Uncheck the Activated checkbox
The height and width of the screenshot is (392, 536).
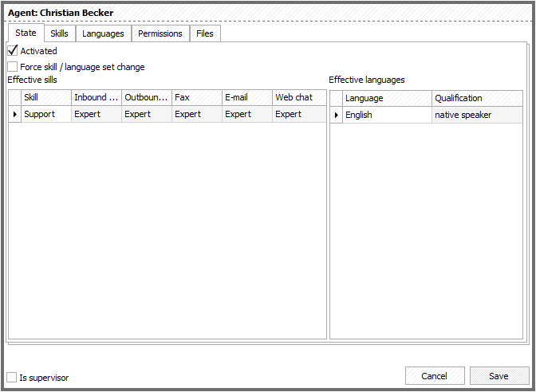13,51
